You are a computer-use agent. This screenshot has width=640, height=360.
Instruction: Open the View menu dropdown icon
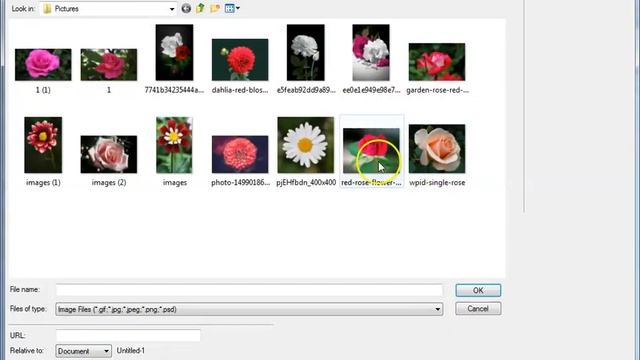[232, 9]
